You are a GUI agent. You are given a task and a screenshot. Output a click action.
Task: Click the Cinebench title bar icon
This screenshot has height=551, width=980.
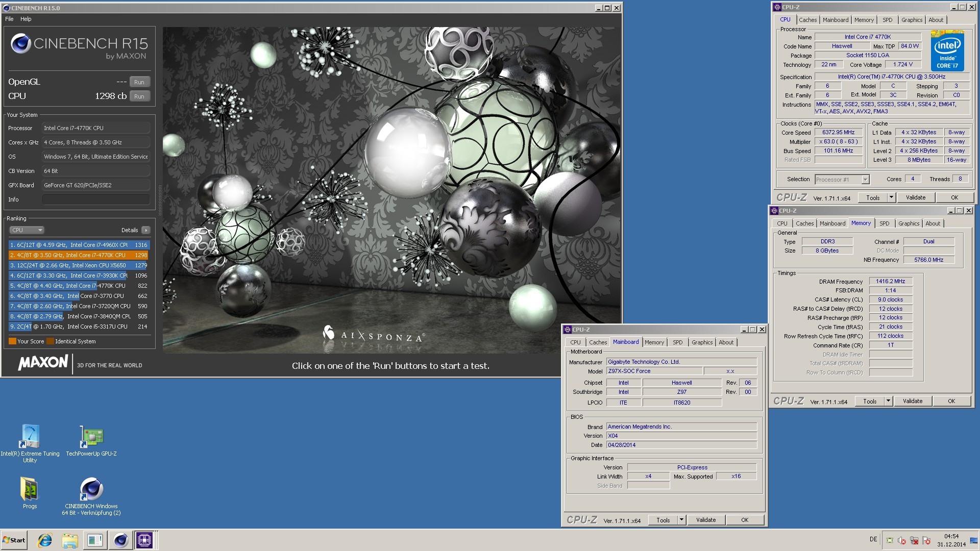7,8
